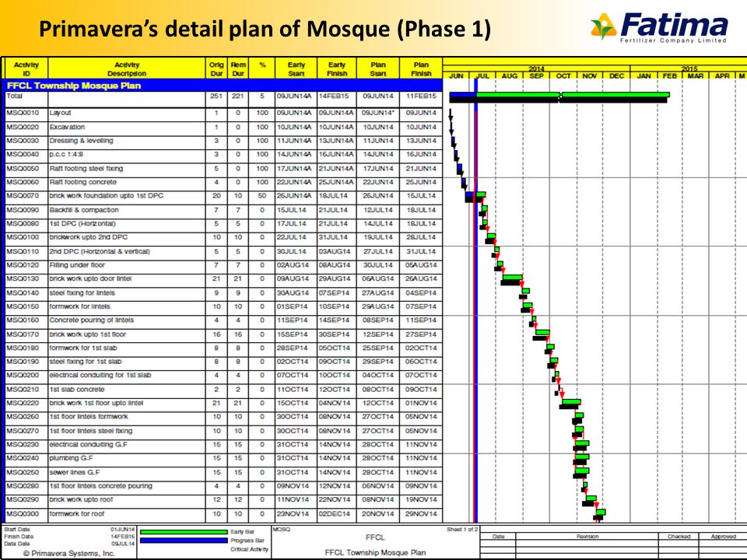Select brick work foundation upto 1st DPC
The height and width of the screenshot is (560, 747).
pyautogui.click(x=223, y=196)
